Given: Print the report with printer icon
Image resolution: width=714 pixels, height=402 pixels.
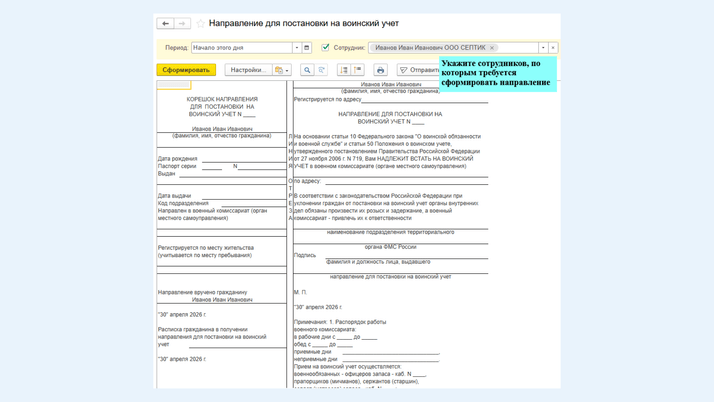Looking at the screenshot, I should [x=380, y=70].
